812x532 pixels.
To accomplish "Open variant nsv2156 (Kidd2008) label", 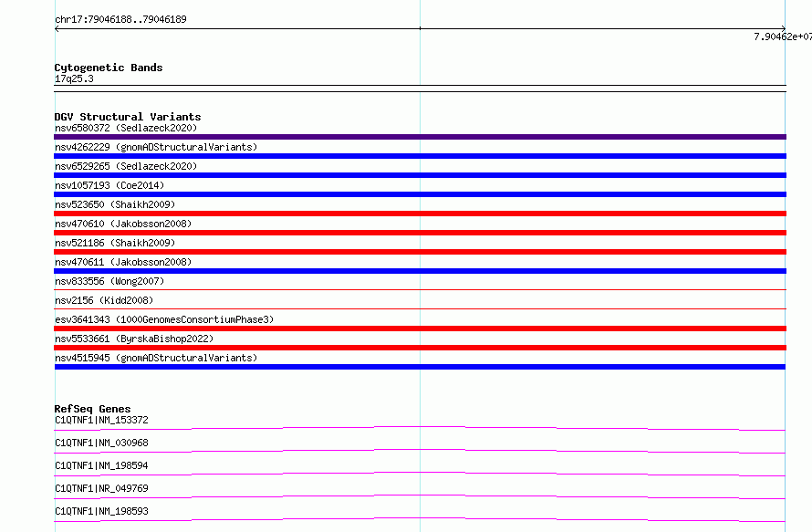I will point(104,300).
